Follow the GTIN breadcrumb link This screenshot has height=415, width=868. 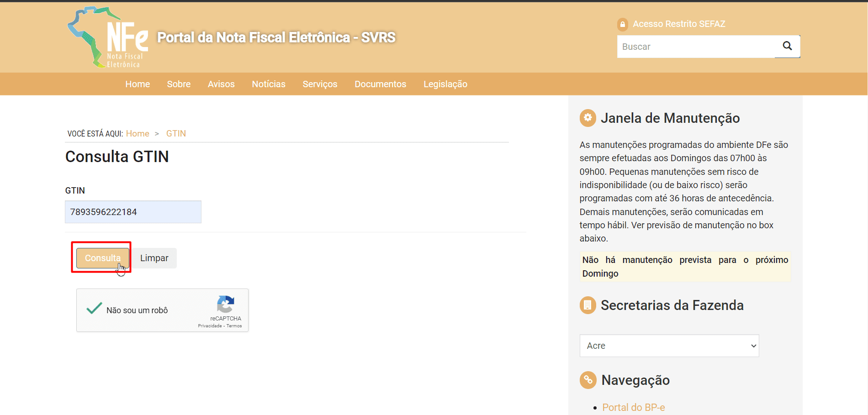tap(176, 133)
